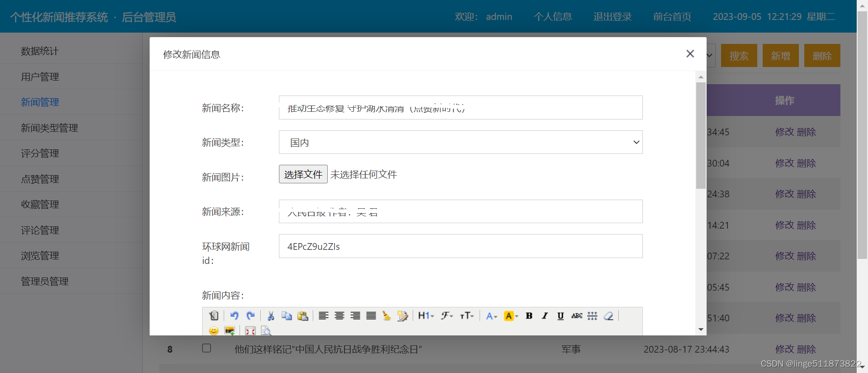Click the broom clear-formatting icon
Screen dimensions: 868x373
point(387,316)
